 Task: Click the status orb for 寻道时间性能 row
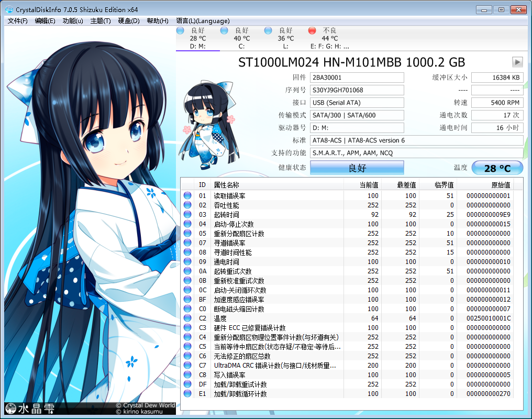pyautogui.click(x=187, y=252)
